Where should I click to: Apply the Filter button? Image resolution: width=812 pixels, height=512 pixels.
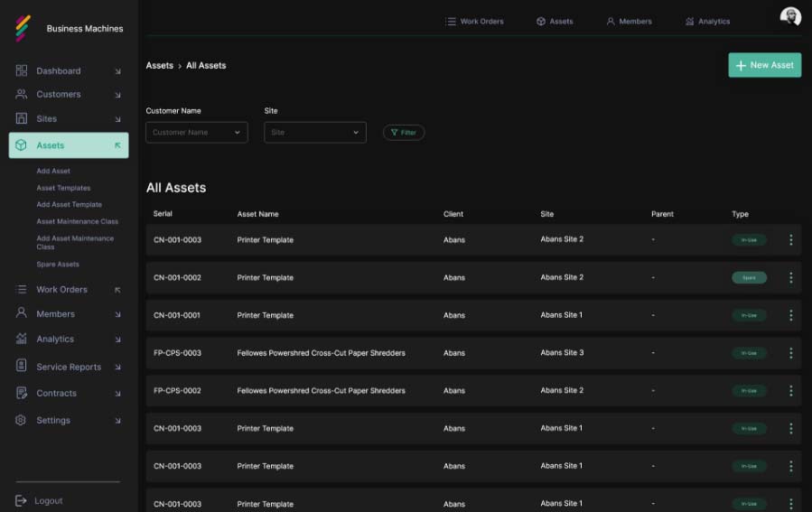(x=404, y=133)
